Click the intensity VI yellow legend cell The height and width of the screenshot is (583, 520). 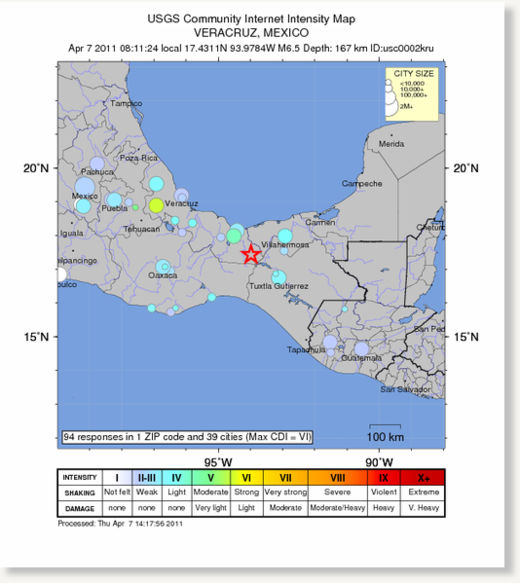[x=246, y=478]
